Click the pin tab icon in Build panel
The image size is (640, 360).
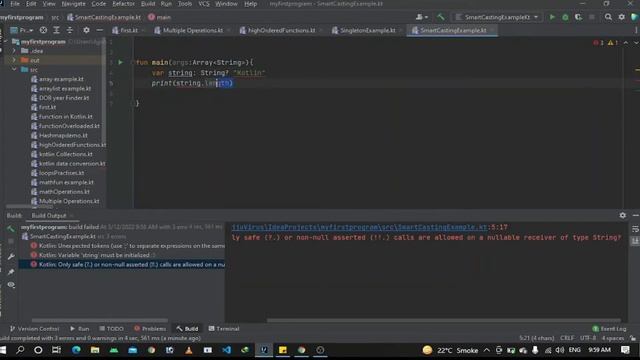pos(11,272)
